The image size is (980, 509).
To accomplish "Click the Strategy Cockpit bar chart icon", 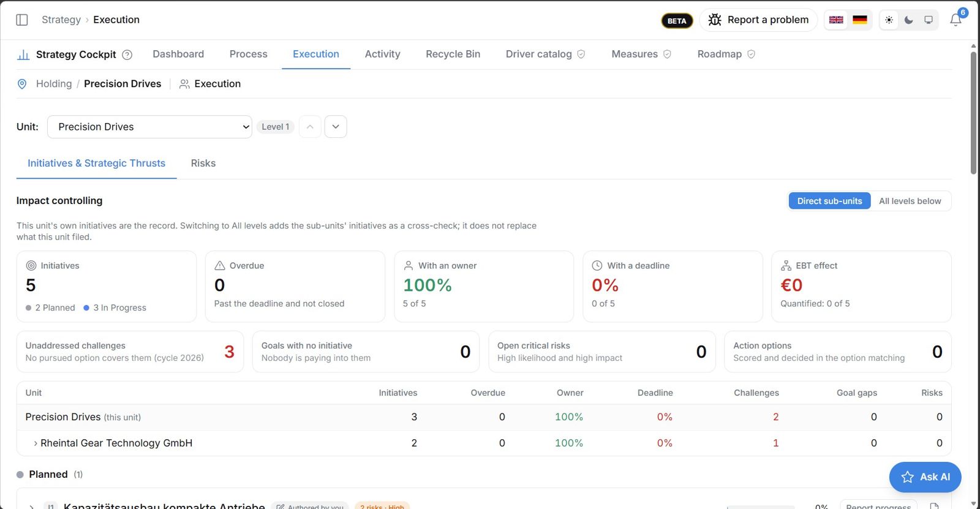I will 23,55.
